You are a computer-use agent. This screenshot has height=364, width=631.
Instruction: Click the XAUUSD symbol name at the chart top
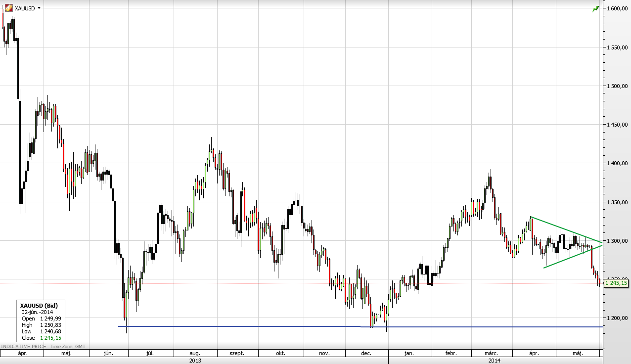point(25,8)
